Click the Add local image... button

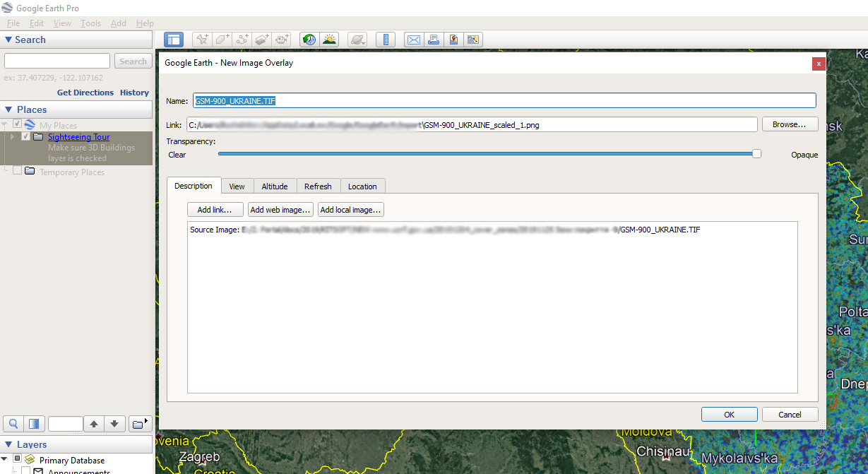click(x=351, y=210)
